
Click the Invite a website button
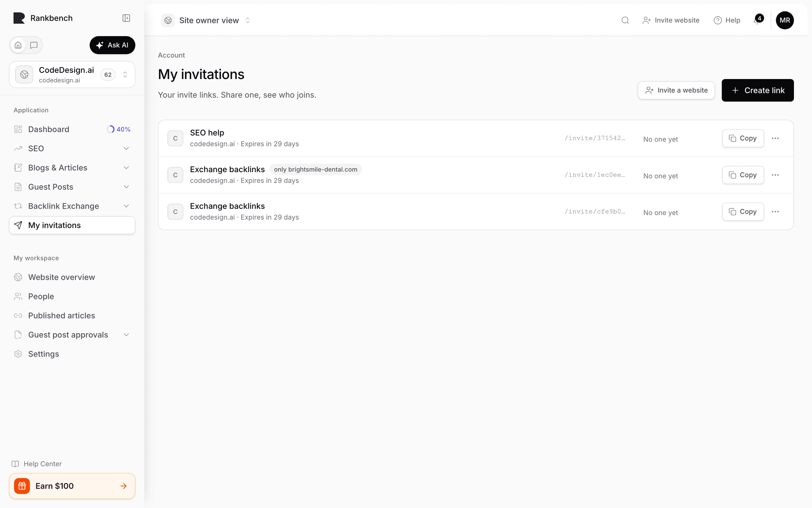[676, 90]
